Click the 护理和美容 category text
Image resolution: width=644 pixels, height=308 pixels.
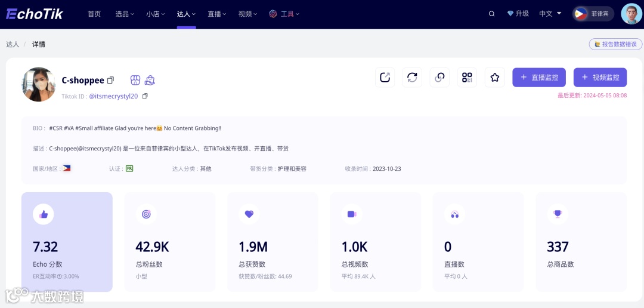292,168
